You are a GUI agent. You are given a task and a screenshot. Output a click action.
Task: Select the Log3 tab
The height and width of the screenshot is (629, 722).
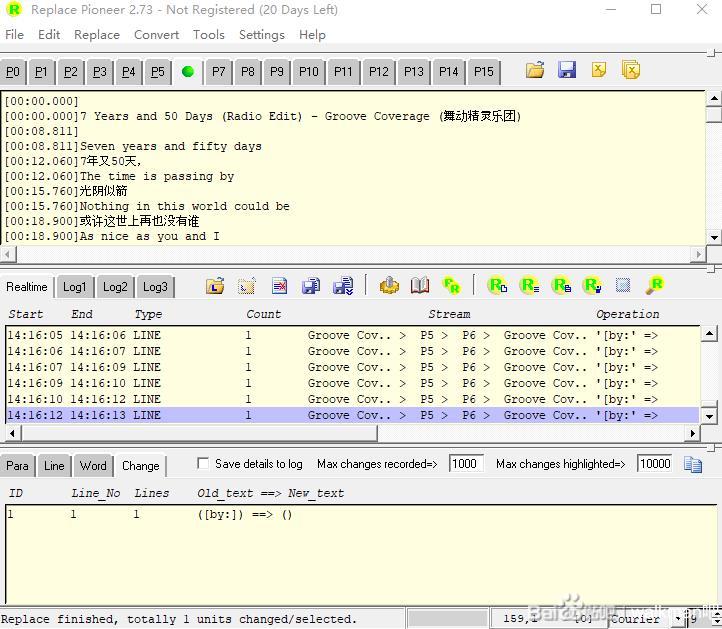155,287
